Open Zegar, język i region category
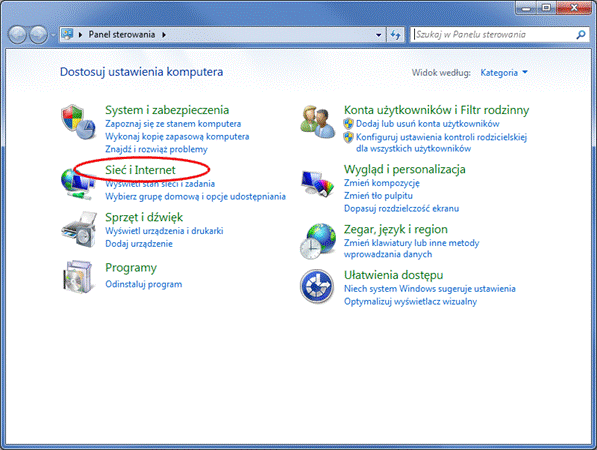The image size is (597, 450). (396, 230)
